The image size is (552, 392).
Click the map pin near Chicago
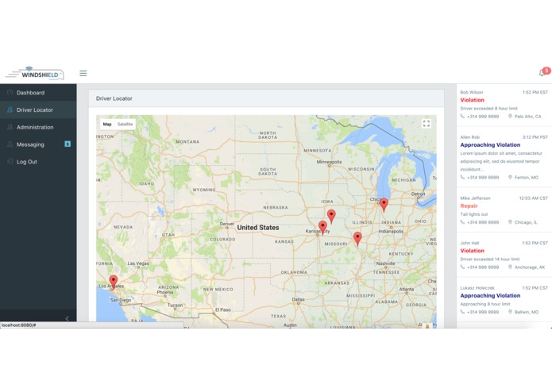(384, 205)
